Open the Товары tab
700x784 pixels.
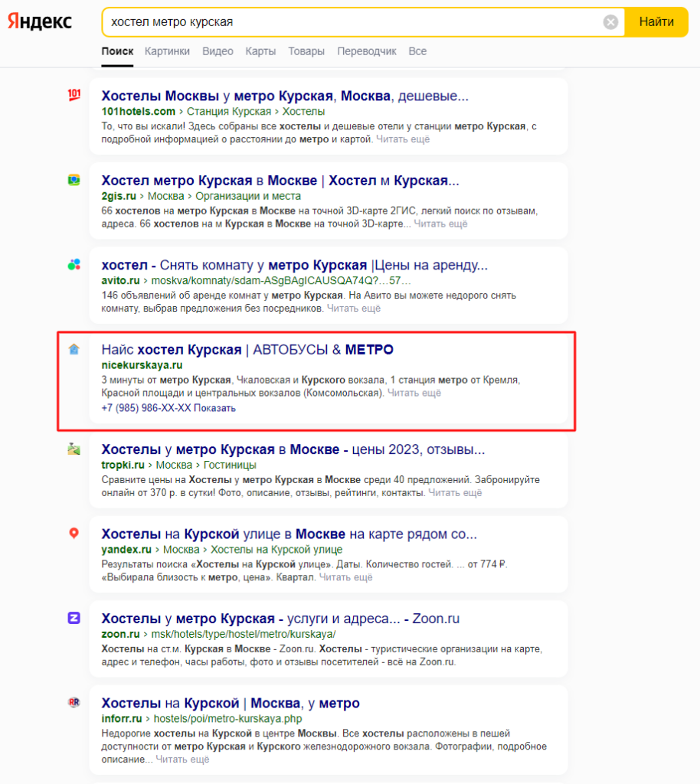click(x=306, y=51)
